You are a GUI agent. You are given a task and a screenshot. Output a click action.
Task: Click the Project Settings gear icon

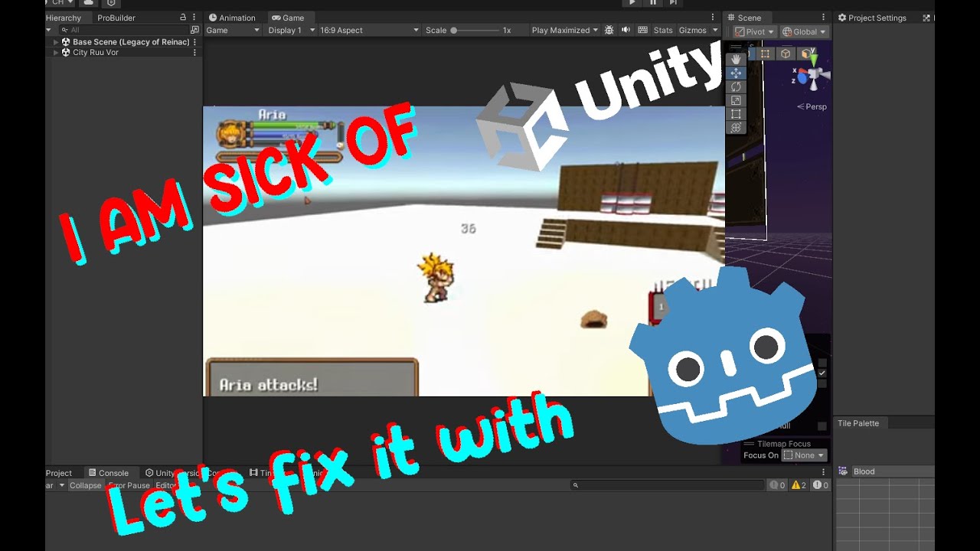(x=842, y=18)
